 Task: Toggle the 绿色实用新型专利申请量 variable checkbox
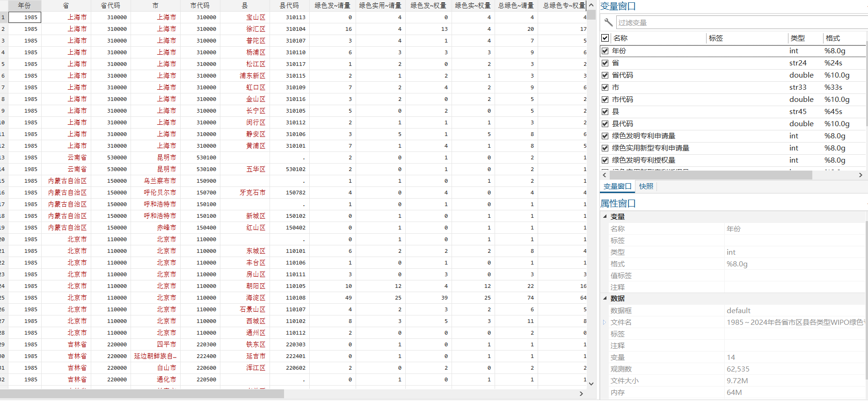(x=605, y=148)
